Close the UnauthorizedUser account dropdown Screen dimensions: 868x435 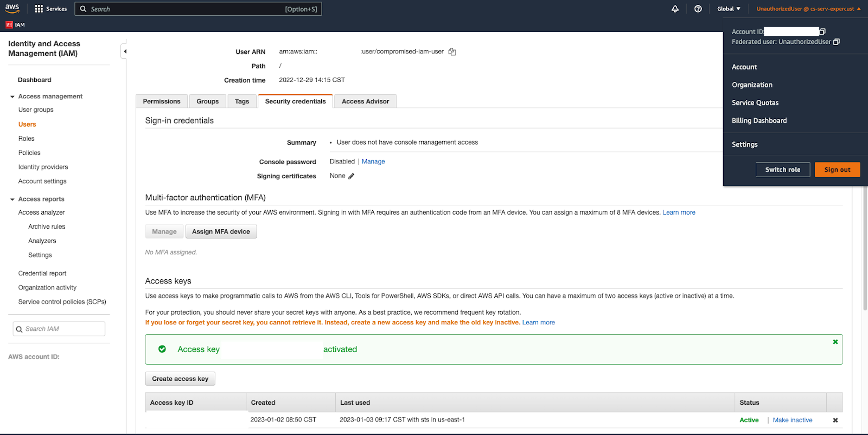click(x=808, y=9)
